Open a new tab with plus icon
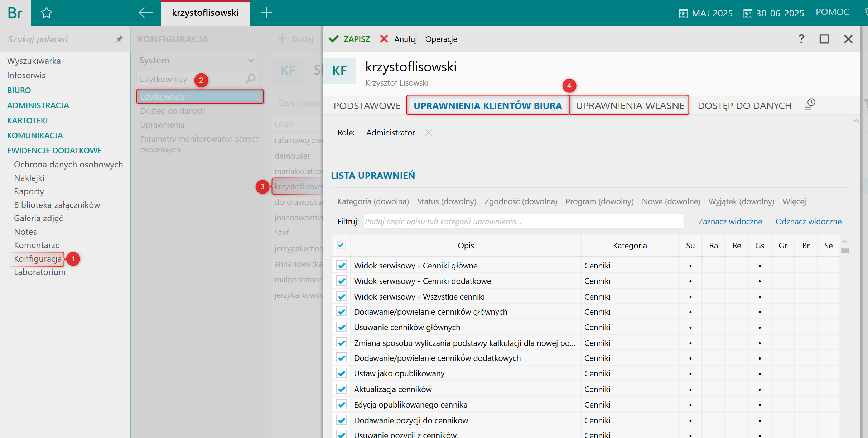The width and height of the screenshot is (868, 438). (x=266, y=13)
